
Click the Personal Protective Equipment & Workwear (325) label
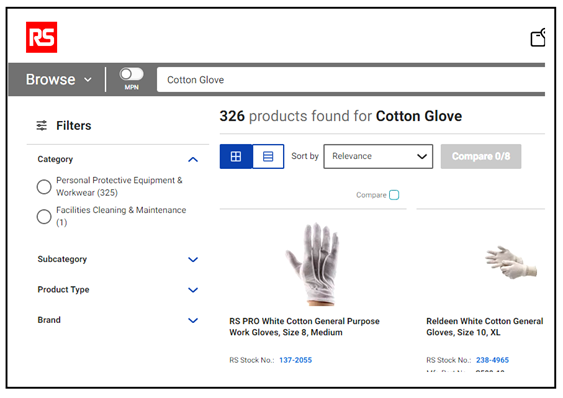[119, 186]
